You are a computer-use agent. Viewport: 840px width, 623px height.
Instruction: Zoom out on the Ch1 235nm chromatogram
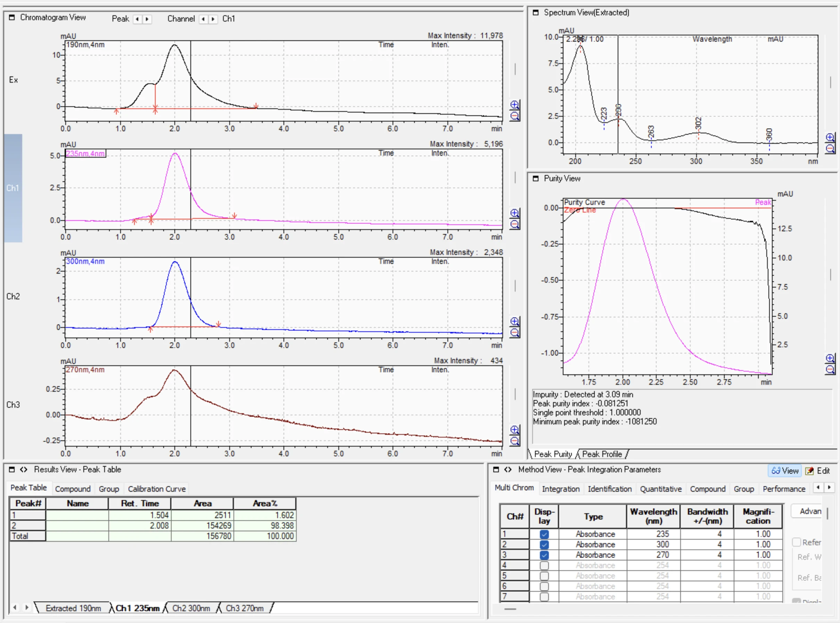[514, 224]
